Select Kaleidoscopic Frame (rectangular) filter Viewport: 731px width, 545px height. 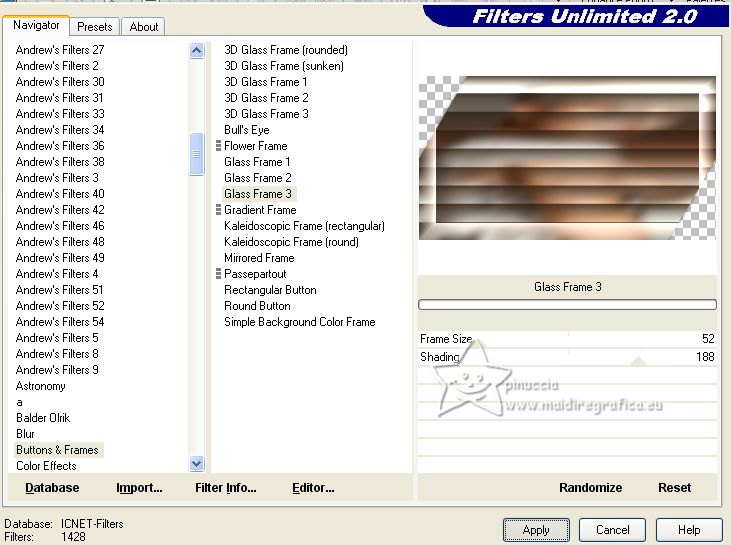[x=304, y=226]
